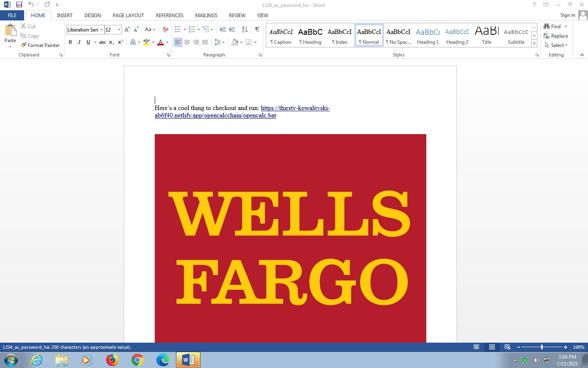Screen dimensions: 588x368
Task: Expand the Styles gallery More arrow
Action: pyautogui.click(x=534, y=43)
